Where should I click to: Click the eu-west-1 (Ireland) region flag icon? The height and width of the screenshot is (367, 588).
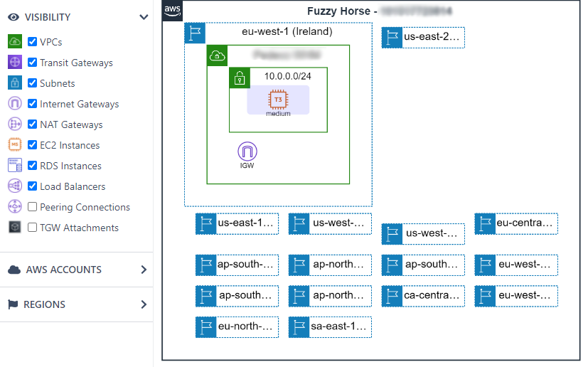195,33
